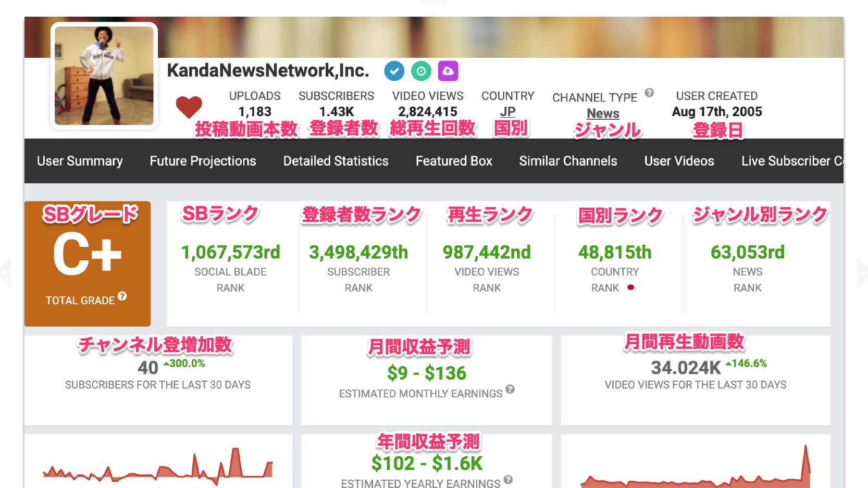This screenshot has width=868, height=488.
Task: Follow the JP country link
Action: (x=507, y=111)
